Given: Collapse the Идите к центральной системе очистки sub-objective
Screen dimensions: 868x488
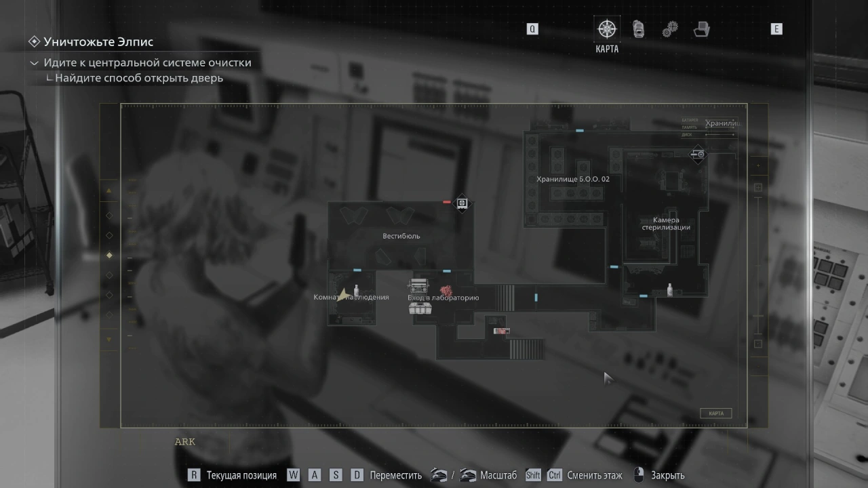Looking at the screenshot, I should pyautogui.click(x=34, y=63).
